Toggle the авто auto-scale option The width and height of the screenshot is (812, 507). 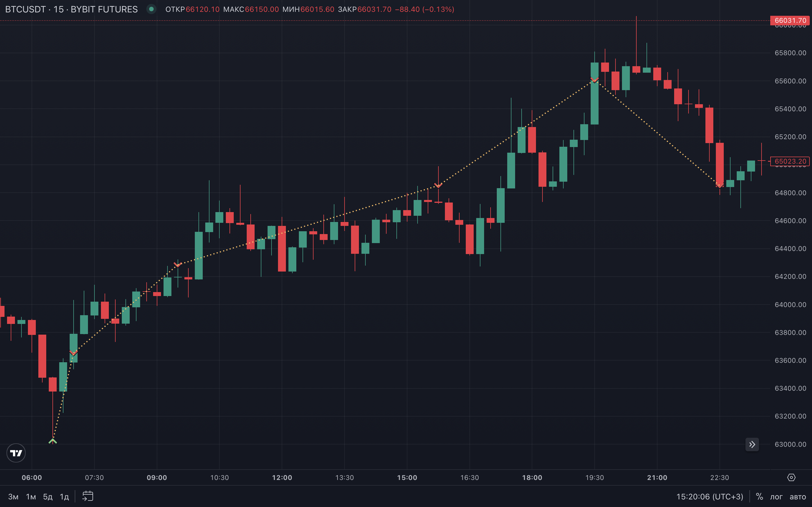coord(798,497)
